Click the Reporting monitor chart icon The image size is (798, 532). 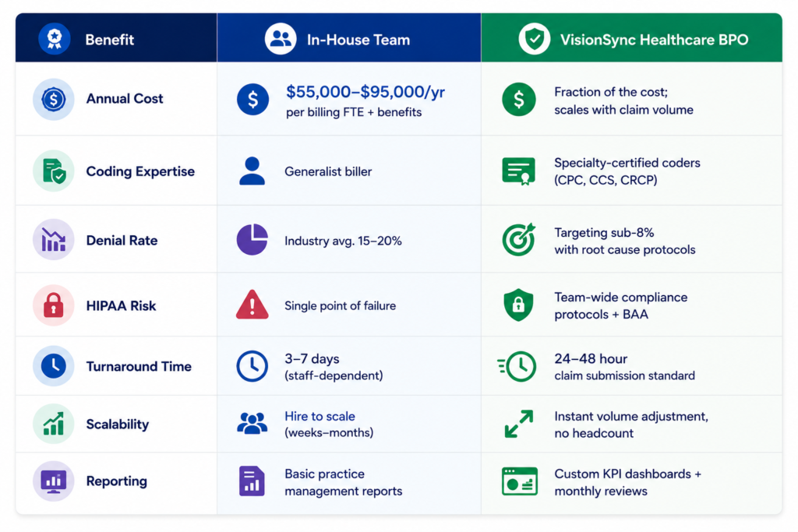(54, 481)
